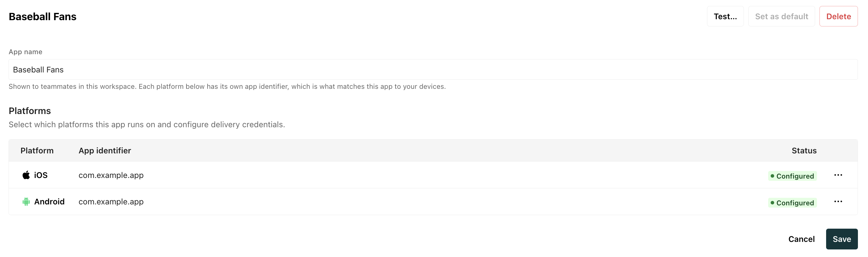The image size is (868, 257).
Task: Open the Android row three-dot menu
Action: 838,202
